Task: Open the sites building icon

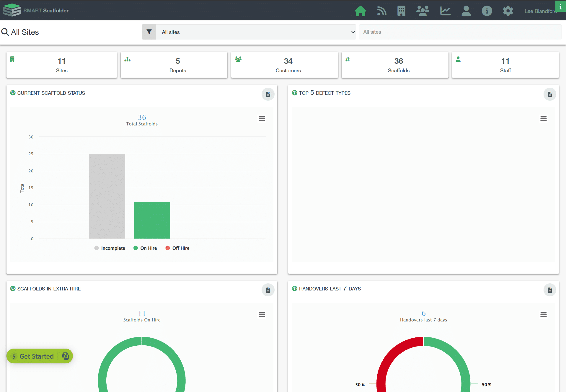Action: tap(401, 11)
